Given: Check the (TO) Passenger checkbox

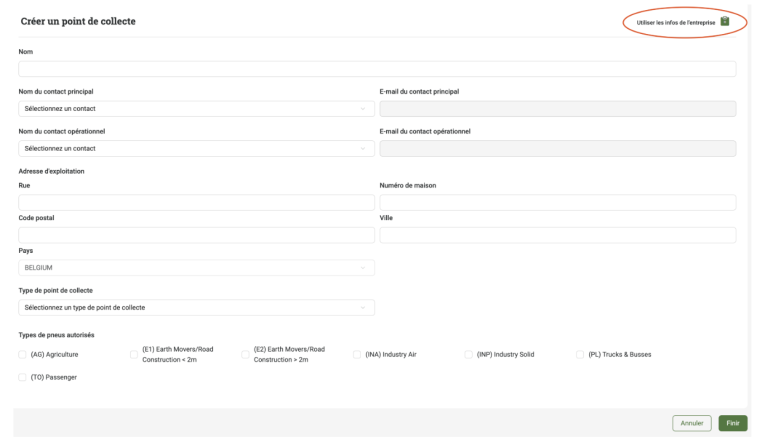Looking at the screenshot, I should (22, 378).
